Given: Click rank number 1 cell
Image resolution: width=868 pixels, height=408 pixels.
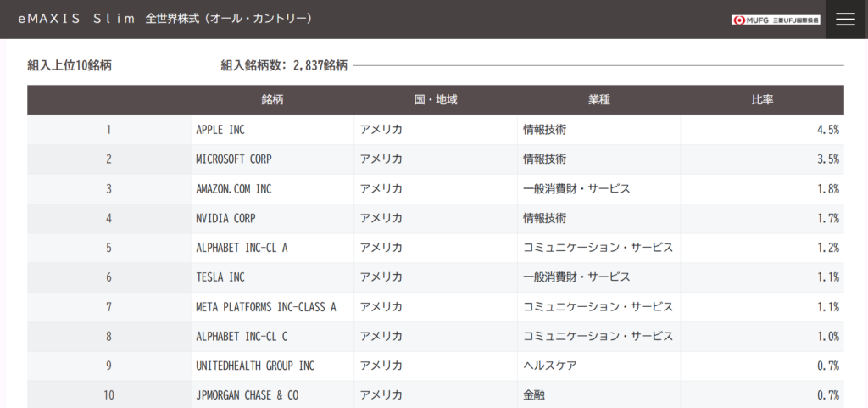Looking at the screenshot, I should click(x=109, y=130).
